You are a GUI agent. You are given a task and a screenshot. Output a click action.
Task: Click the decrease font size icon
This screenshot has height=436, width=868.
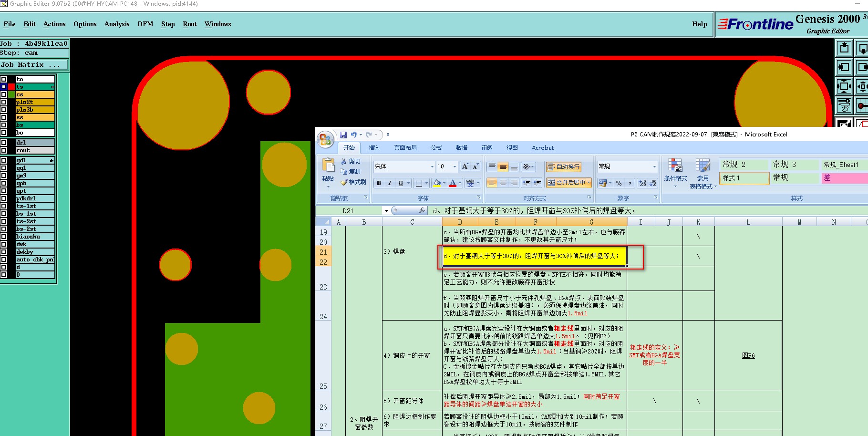475,166
